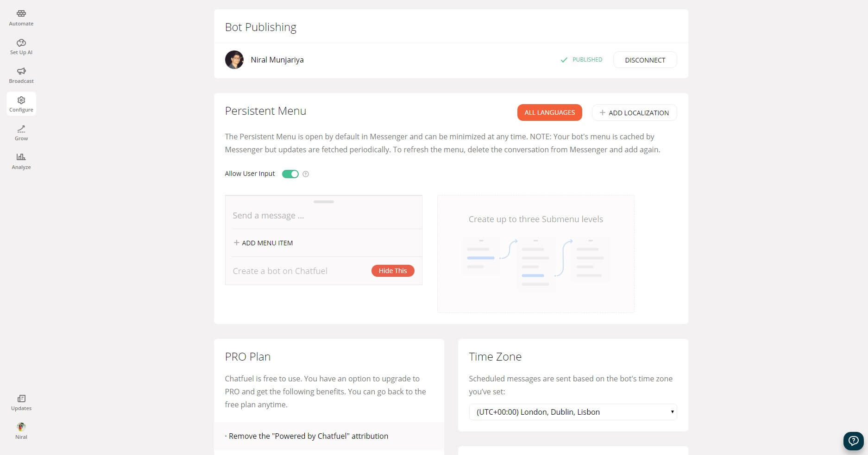Expand the Time Zone dropdown
This screenshot has height=455, width=868.
(573, 412)
